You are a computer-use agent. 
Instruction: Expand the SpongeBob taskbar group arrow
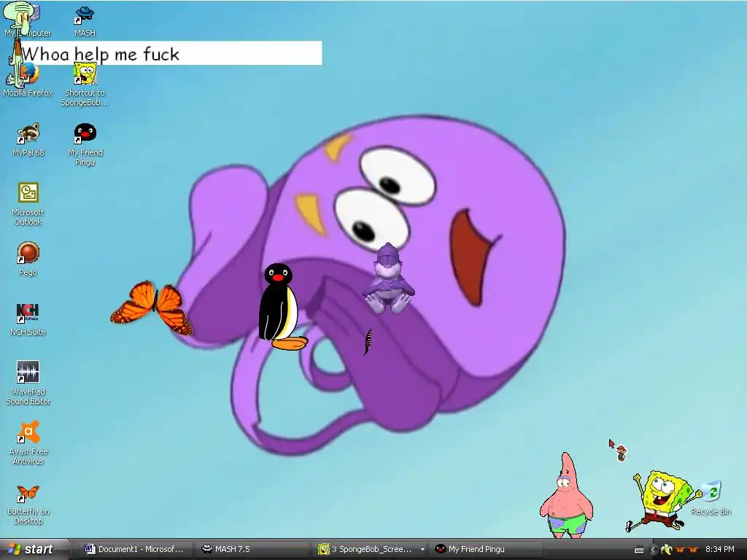pos(422,550)
